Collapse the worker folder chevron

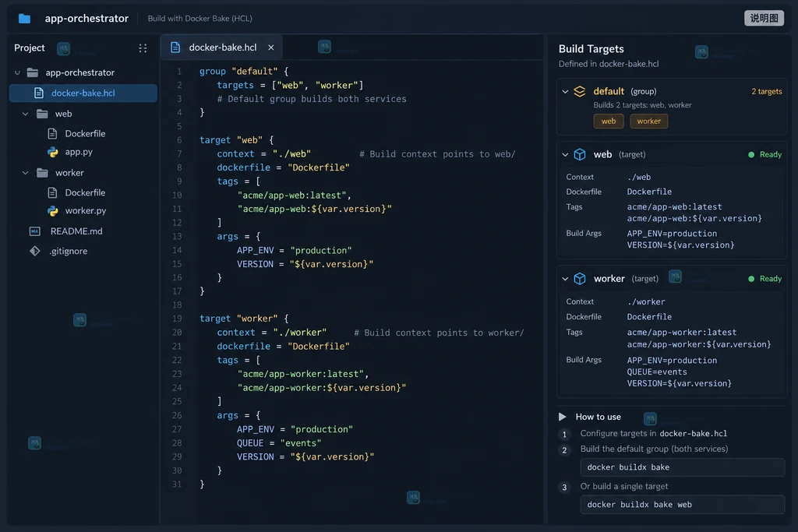[26, 173]
